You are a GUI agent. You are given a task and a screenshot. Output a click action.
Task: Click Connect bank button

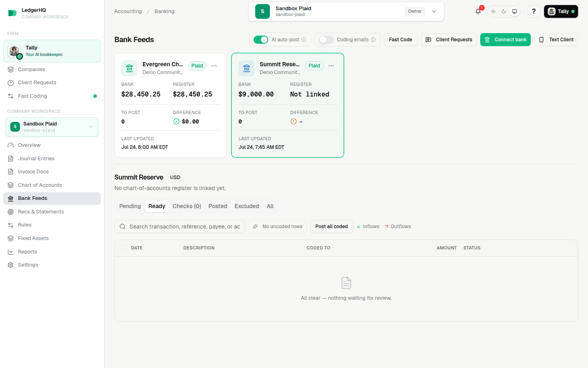[x=505, y=40]
